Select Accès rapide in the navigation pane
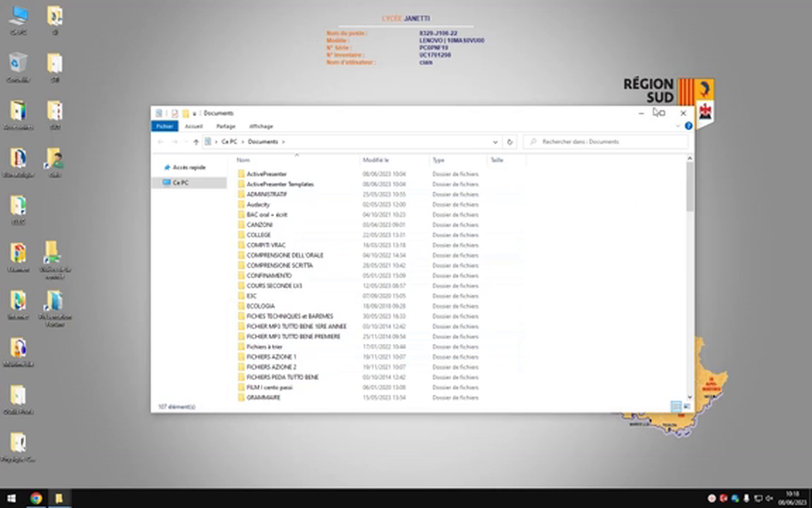 (189, 167)
